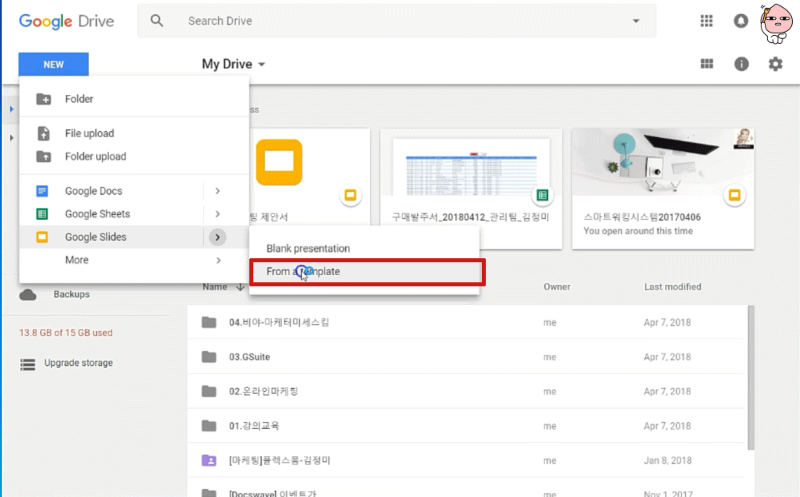
Task: Select folder 03.GSuite
Action: 465,357
